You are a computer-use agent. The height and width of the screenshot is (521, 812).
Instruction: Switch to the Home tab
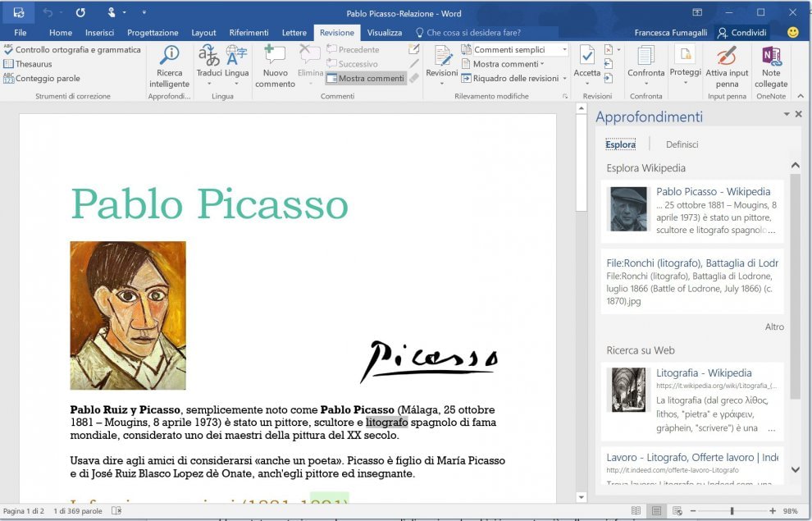point(61,33)
